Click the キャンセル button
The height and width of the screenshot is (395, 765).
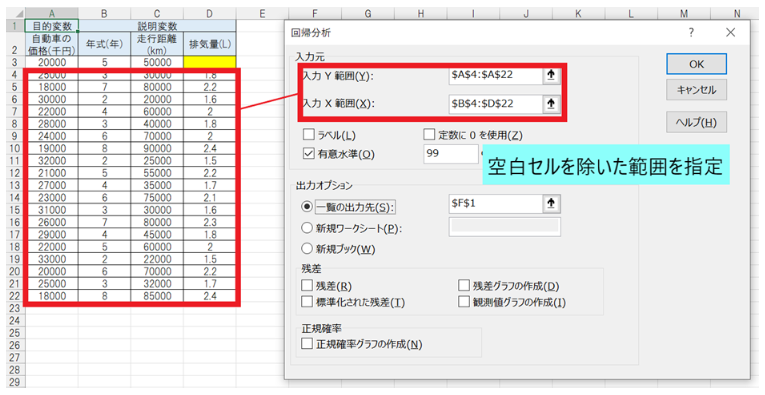coord(696,90)
